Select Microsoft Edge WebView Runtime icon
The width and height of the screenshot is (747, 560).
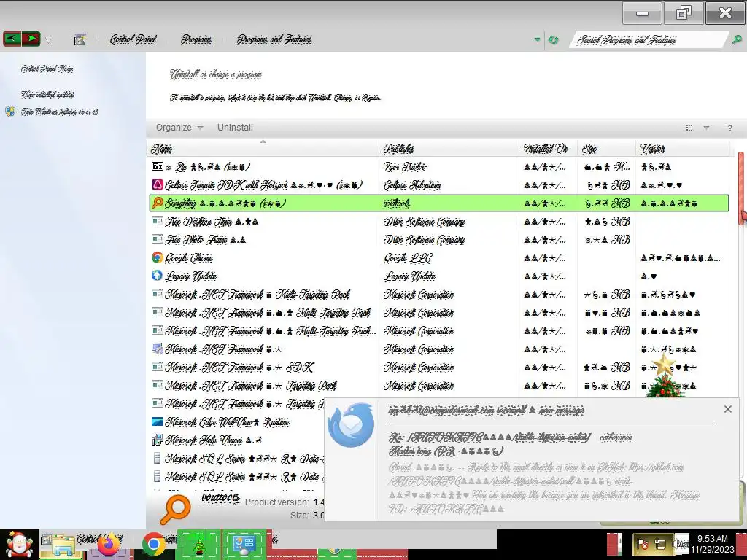coord(158,421)
